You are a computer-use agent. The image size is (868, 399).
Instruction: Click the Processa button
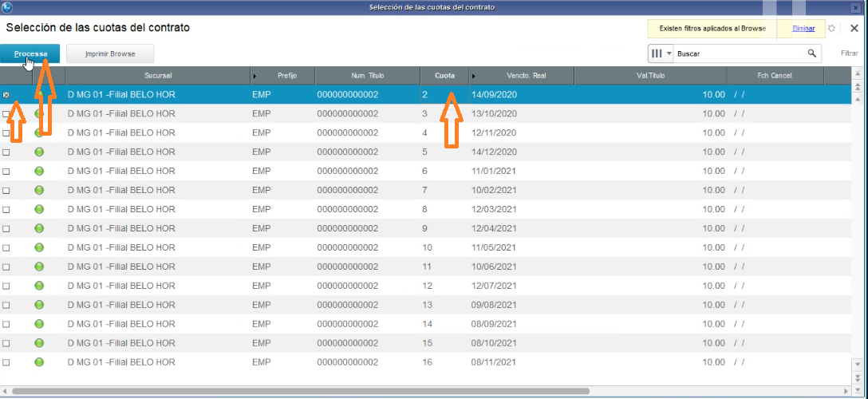[x=30, y=53]
